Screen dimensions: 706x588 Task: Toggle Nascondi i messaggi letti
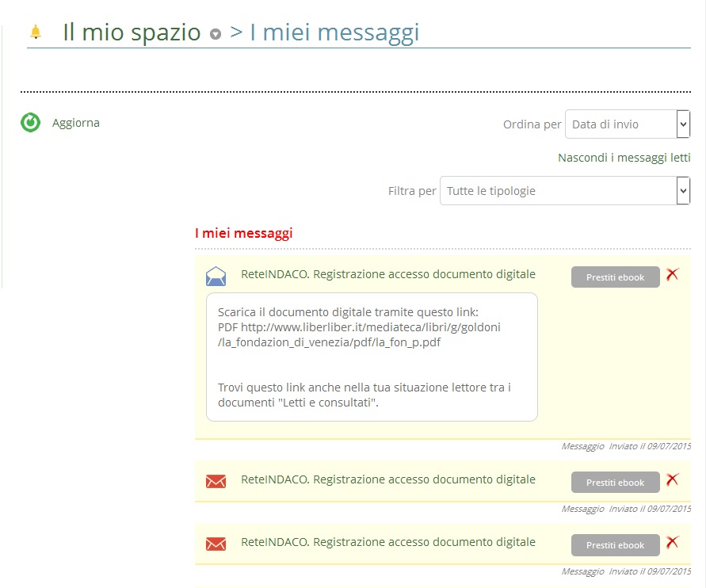624,158
